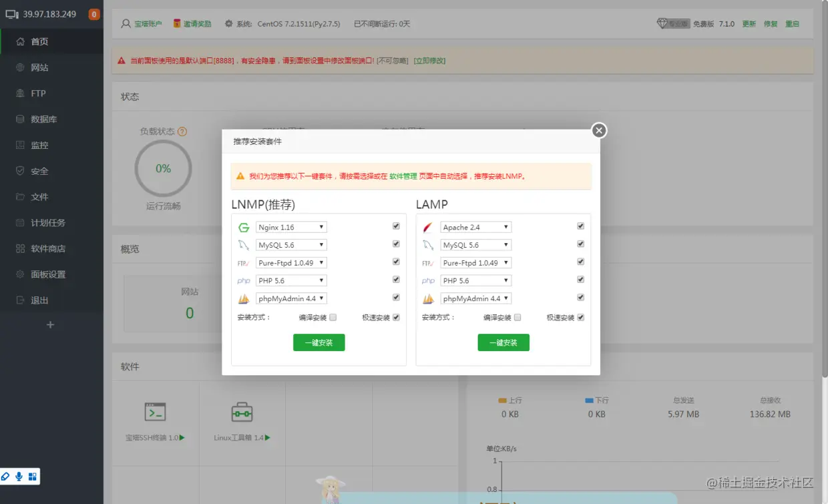Image resolution: width=828 pixels, height=504 pixels.
Task: Click 一键安装 button under LNMP
Action: click(319, 342)
